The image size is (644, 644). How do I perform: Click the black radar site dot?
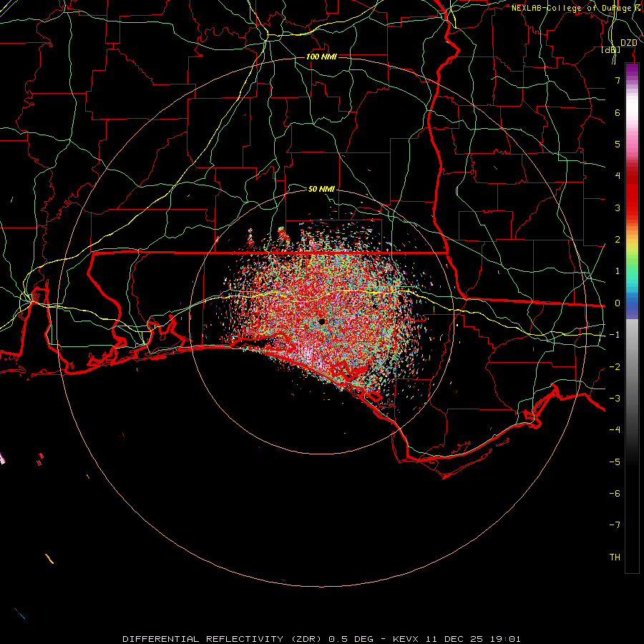point(321,321)
